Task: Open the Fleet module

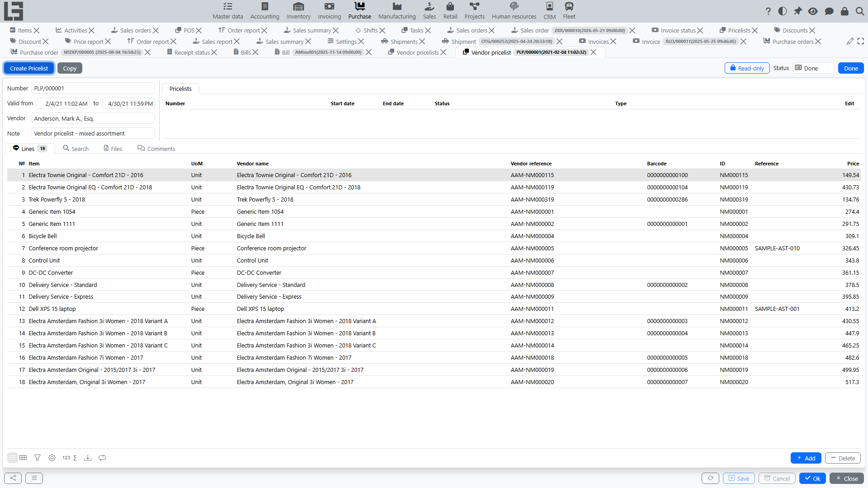Action: coord(569,11)
